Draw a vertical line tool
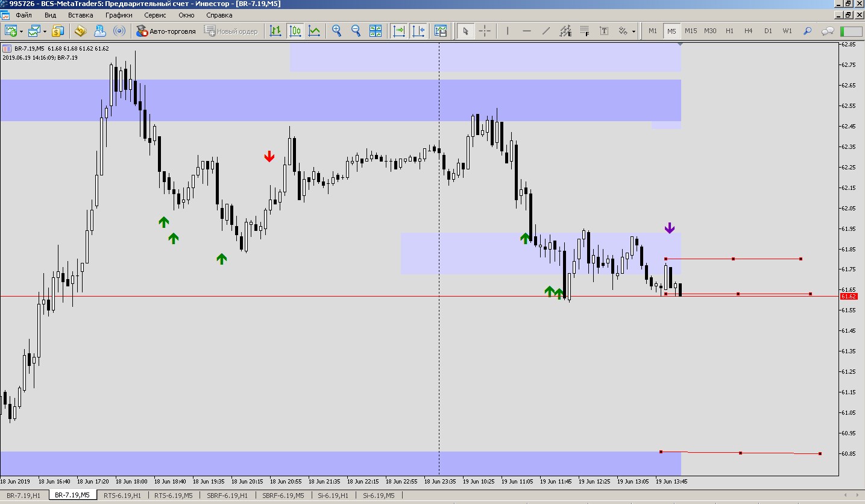The height and width of the screenshot is (504, 865). pyautogui.click(x=508, y=31)
